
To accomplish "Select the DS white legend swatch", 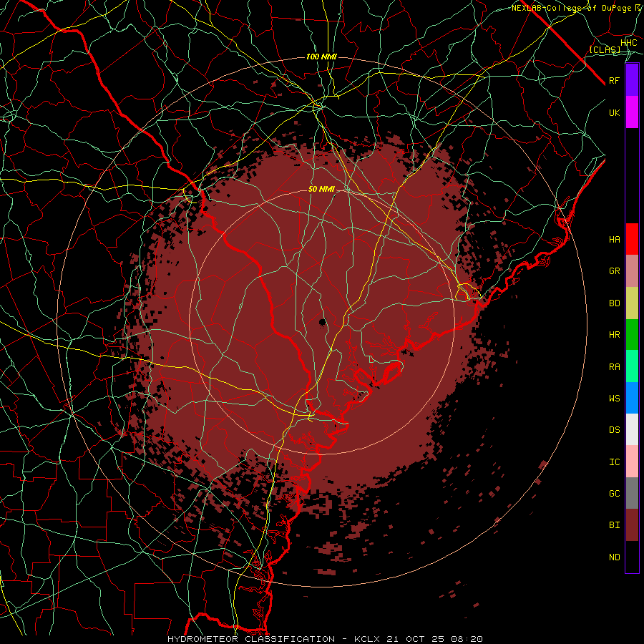I will point(632,429).
